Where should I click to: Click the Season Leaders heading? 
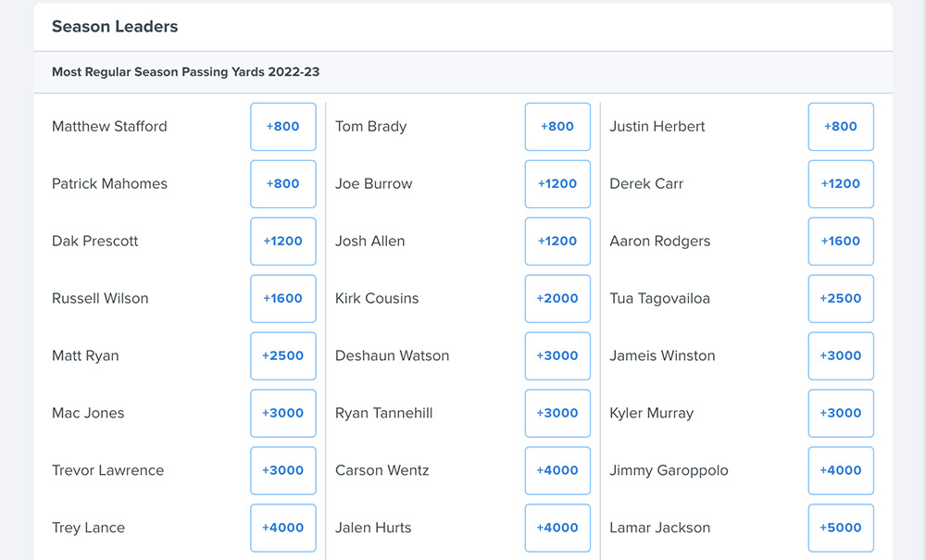point(115,27)
